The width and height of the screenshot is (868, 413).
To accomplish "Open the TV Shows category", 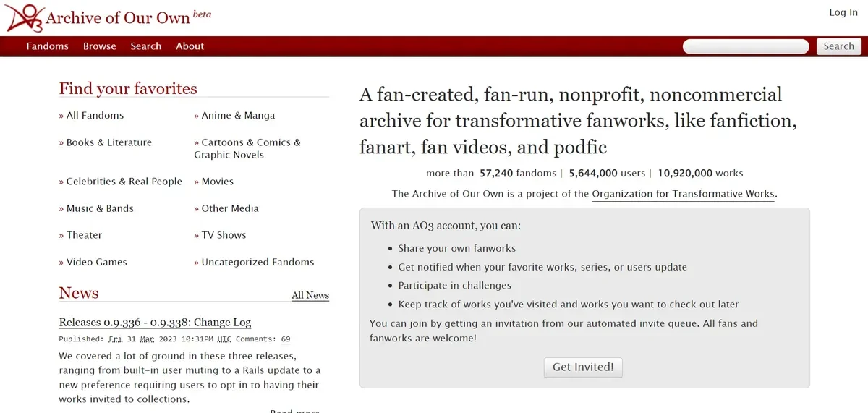I will [x=224, y=235].
